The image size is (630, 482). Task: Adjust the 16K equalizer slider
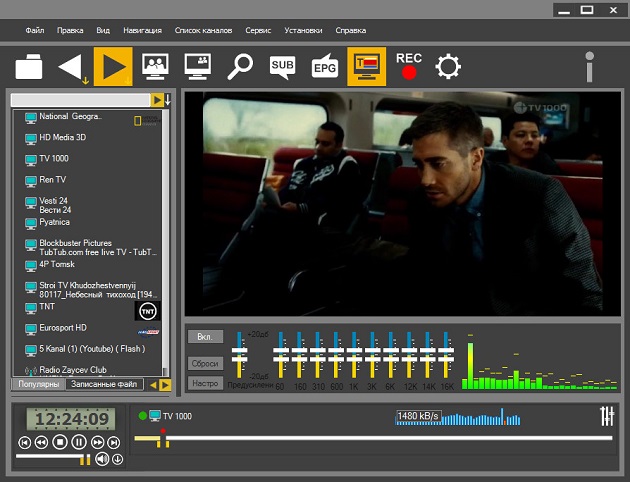pyautogui.click(x=446, y=355)
